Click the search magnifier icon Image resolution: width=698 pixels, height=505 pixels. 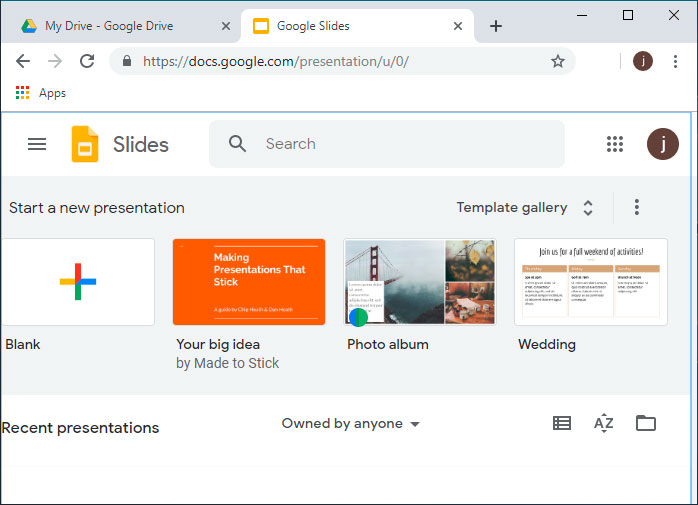pos(237,144)
